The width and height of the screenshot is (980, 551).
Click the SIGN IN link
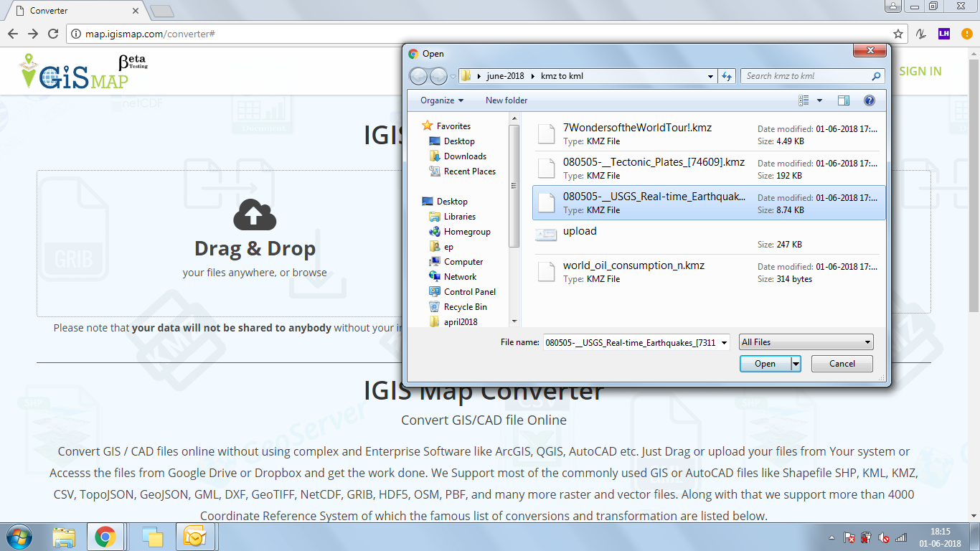click(920, 71)
